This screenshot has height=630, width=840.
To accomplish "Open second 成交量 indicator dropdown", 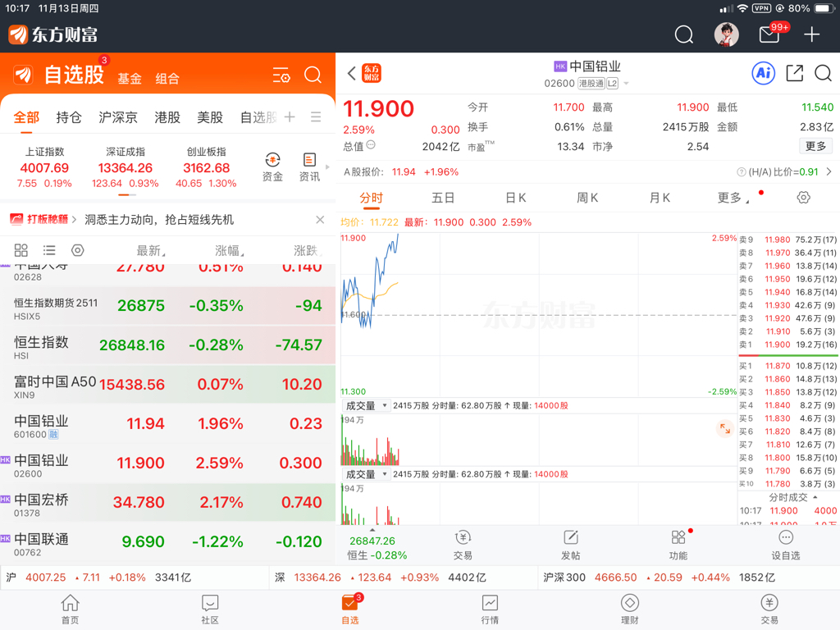I will [x=365, y=474].
